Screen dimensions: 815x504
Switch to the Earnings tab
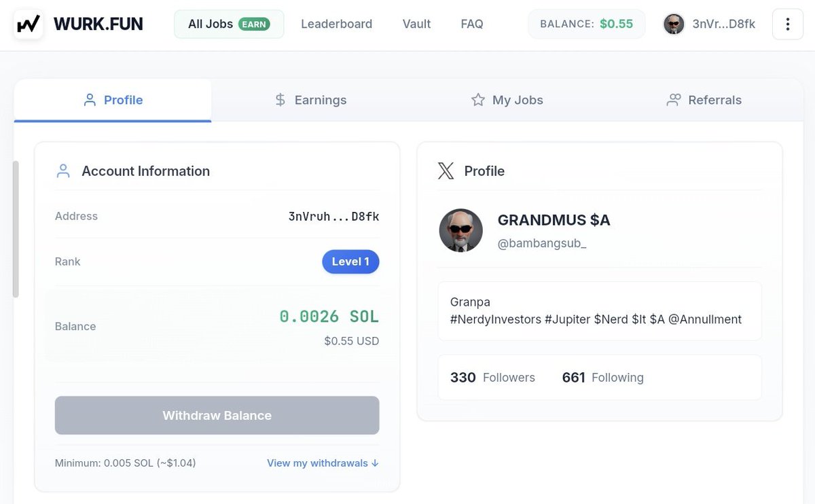(310, 100)
